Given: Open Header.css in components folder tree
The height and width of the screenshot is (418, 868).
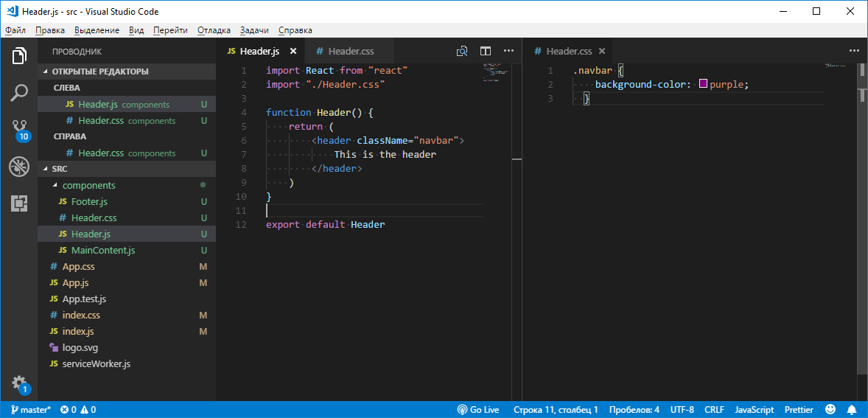Looking at the screenshot, I should [x=126, y=218].
